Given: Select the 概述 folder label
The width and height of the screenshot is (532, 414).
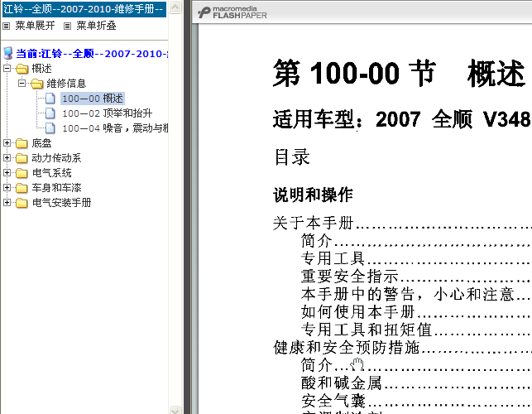Looking at the screenshot, I should [41, 69].
